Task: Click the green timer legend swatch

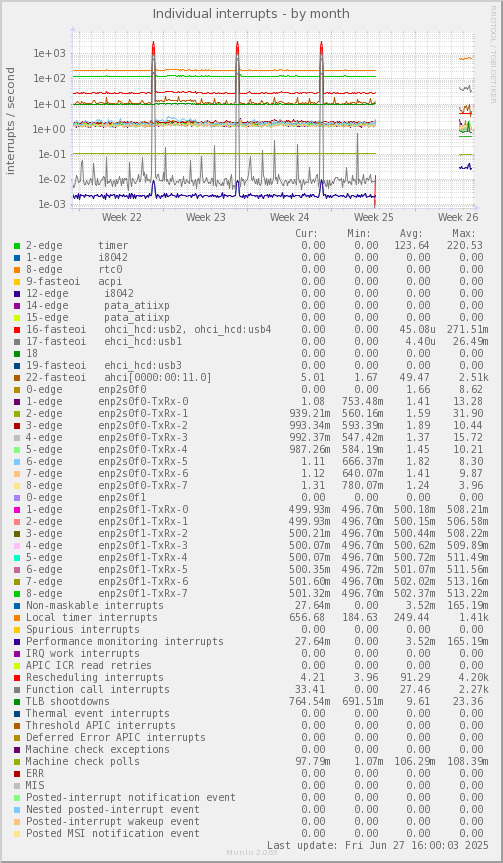Action: pyautogui.click(x=17, y=245)
